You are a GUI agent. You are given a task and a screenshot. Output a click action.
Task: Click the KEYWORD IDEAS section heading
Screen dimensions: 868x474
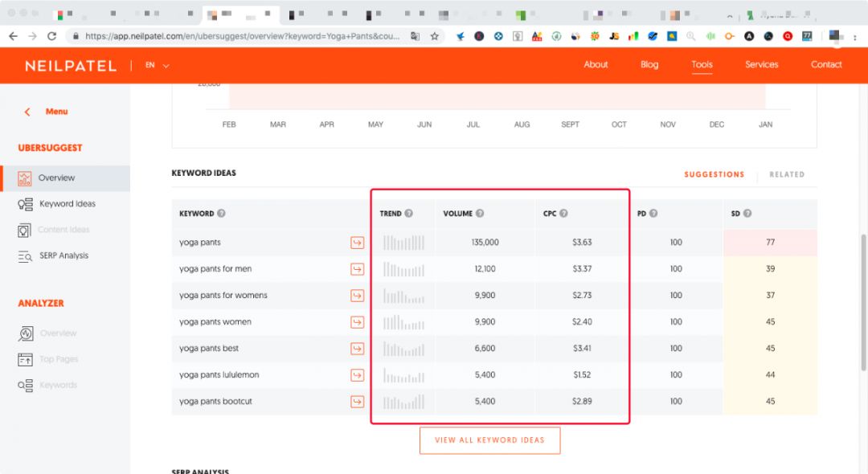click(203, 173)
